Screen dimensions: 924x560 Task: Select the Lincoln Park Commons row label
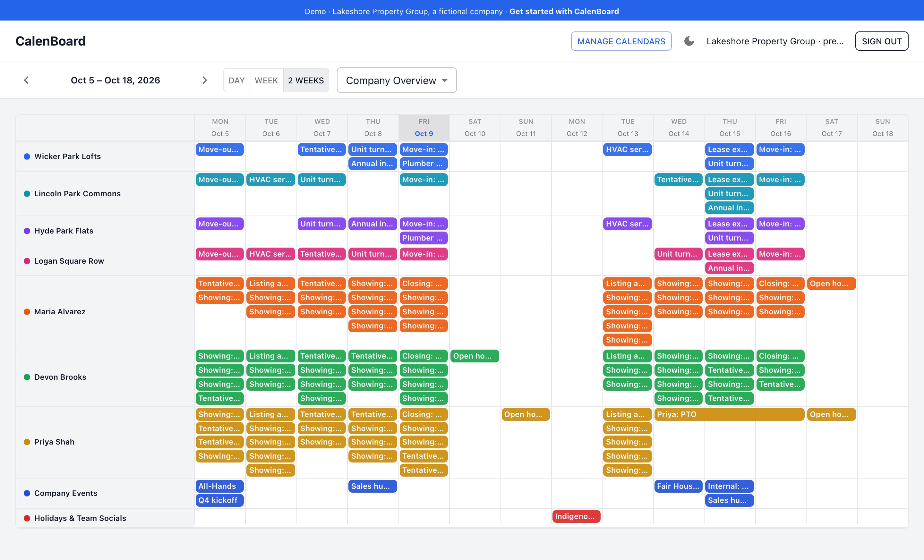[x=77, y=193]
